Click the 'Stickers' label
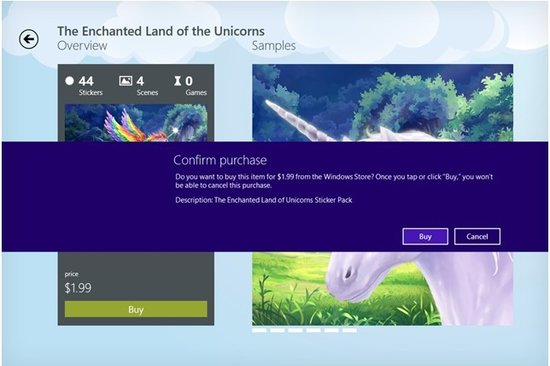Screen dimensions: 550x366 90,93
